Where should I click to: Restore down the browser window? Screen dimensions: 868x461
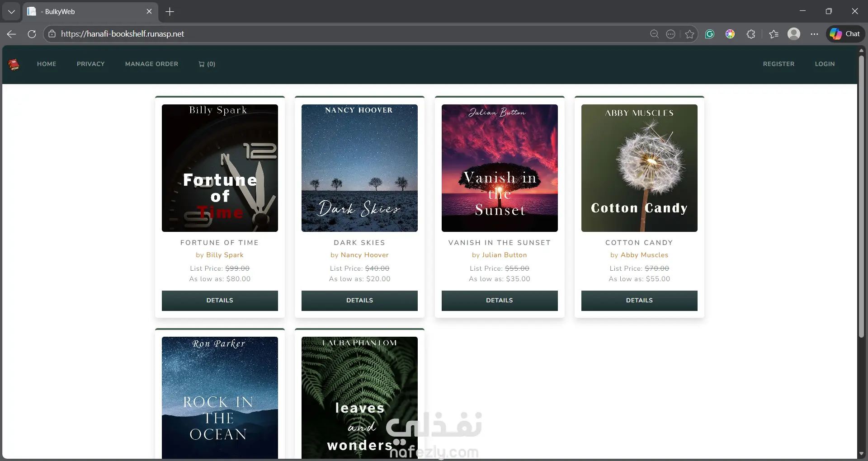tap(829, 11)
